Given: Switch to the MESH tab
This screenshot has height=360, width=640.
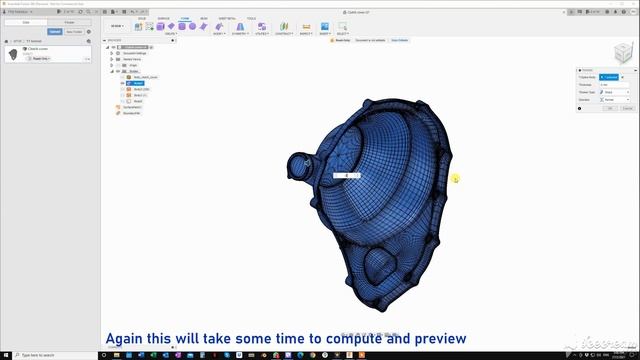Looking at the screenshot, I should 204,18.
